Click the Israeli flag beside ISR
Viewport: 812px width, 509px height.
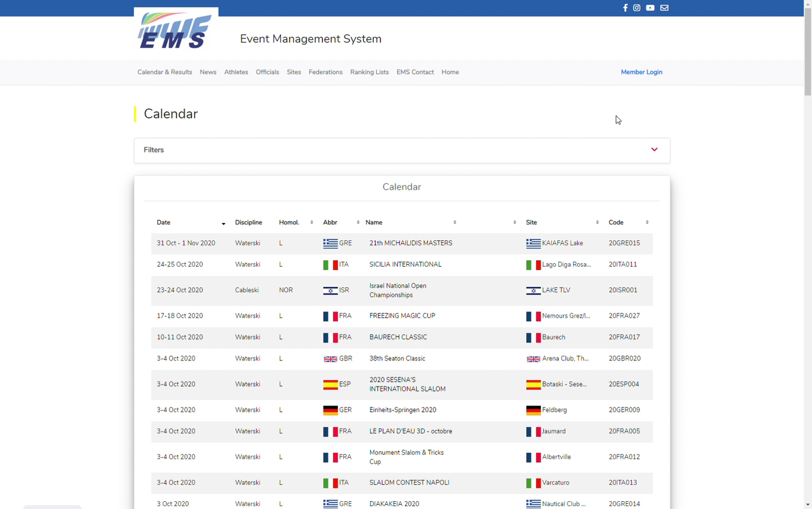pos(330,290)
